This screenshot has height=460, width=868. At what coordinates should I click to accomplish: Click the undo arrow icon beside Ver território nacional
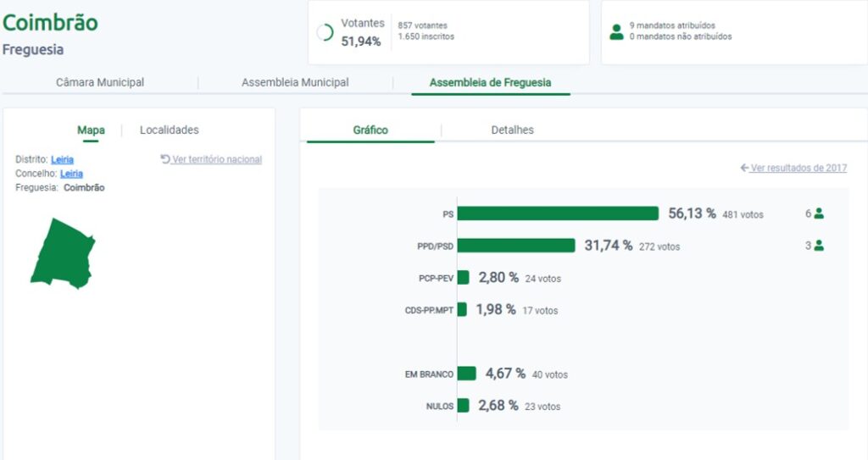[165, 159]
